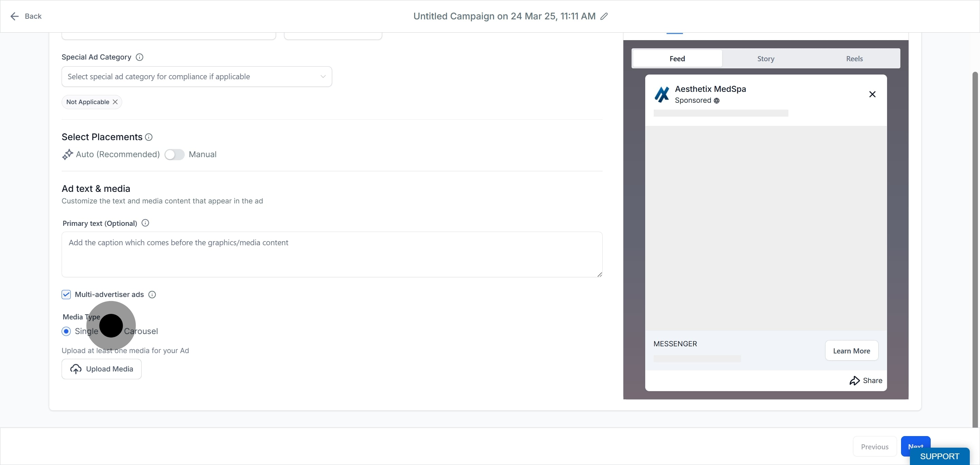Switch preview to the Reels tab
The width and height of the screenshot is (980, 465).
click(x=854, y=59)
